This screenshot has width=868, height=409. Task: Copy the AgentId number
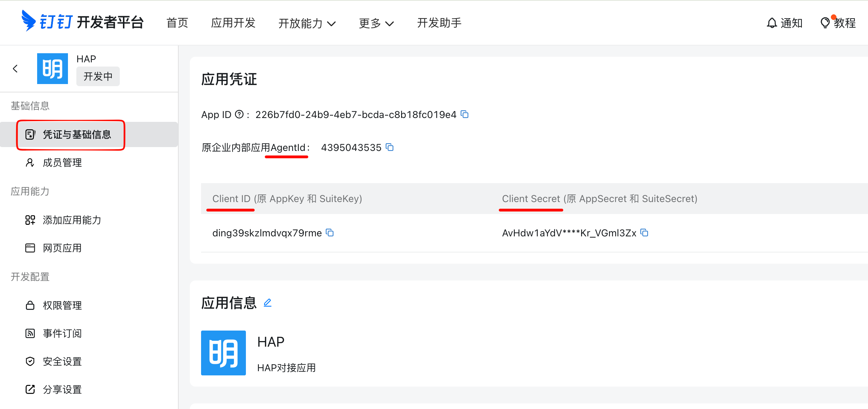(390, 147)
